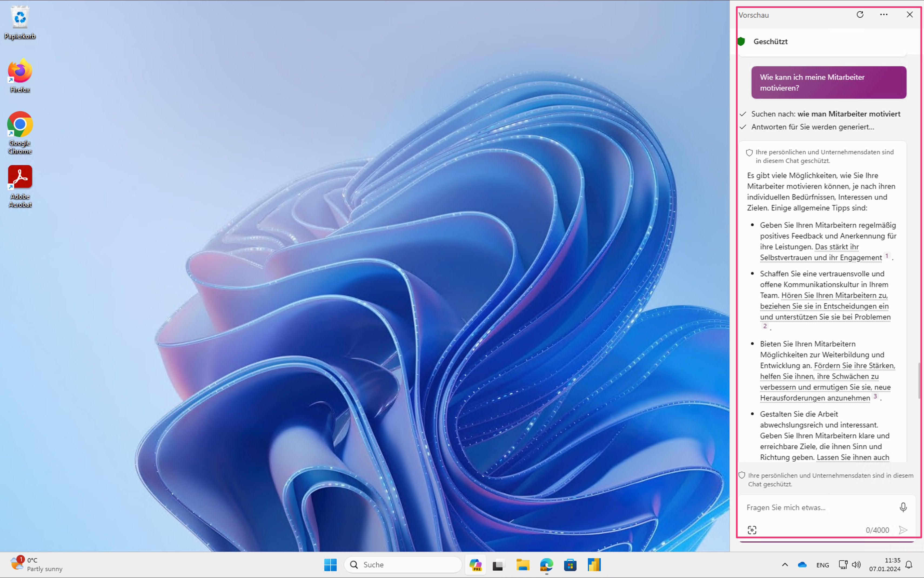Open Microsoft Edge from the taskbar
The width and height of the screenshot is (924, 578).
point(546,564)
